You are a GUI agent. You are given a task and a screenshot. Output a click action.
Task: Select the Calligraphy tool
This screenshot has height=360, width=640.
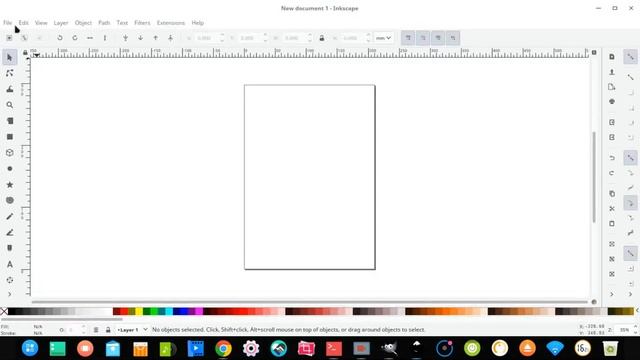click(x=10, y=248)
